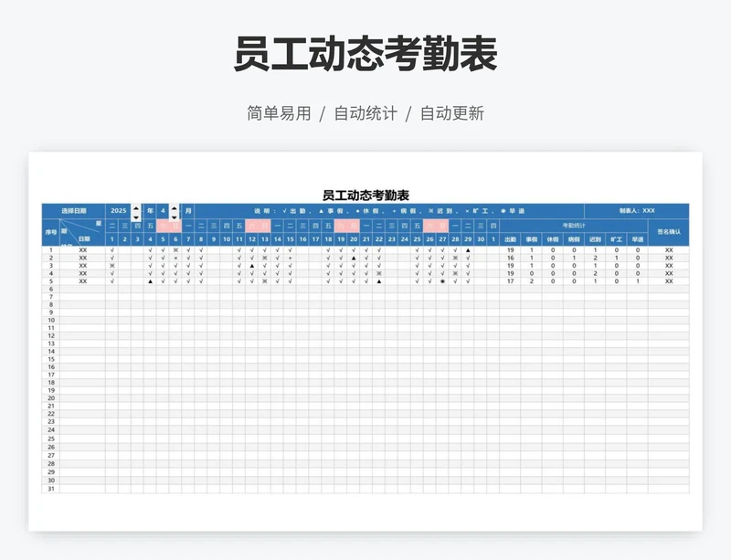Click the pink 六 weekday cell above date 5
The height and width of the screenshot is (560, 731).
163,226
